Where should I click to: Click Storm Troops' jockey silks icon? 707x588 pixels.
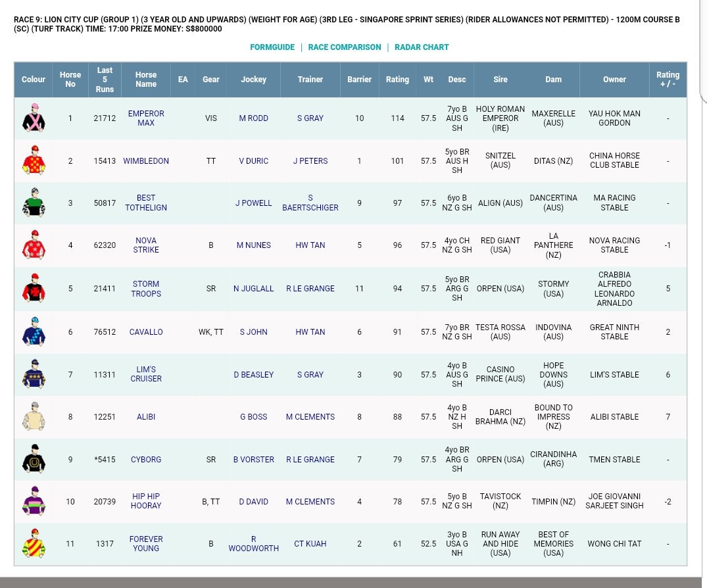pyautogui.click(x=34, y=289)
